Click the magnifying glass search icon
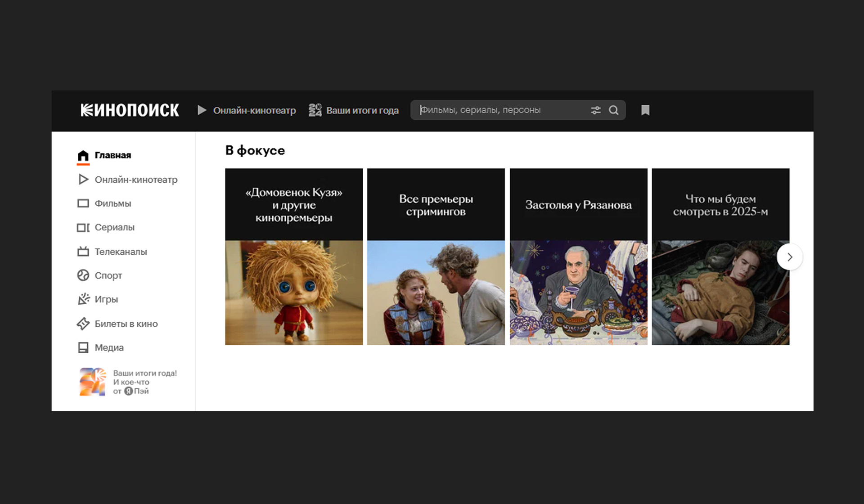This screenshot has height=504, width=864. point(614,110)
